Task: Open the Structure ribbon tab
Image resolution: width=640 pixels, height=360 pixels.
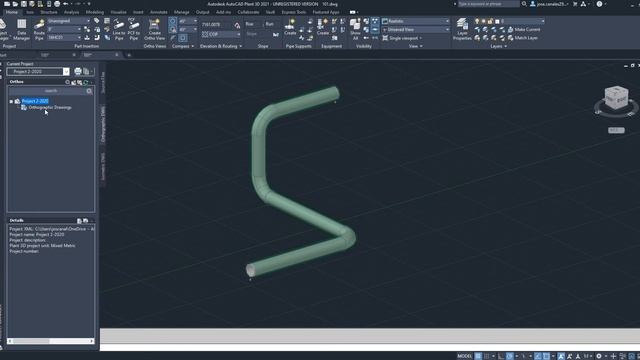Action: point(49,12)
